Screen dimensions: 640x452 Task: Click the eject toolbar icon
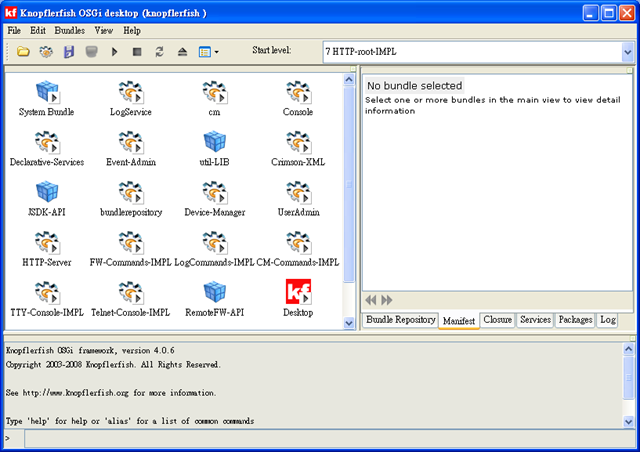(x=182, y=52)
